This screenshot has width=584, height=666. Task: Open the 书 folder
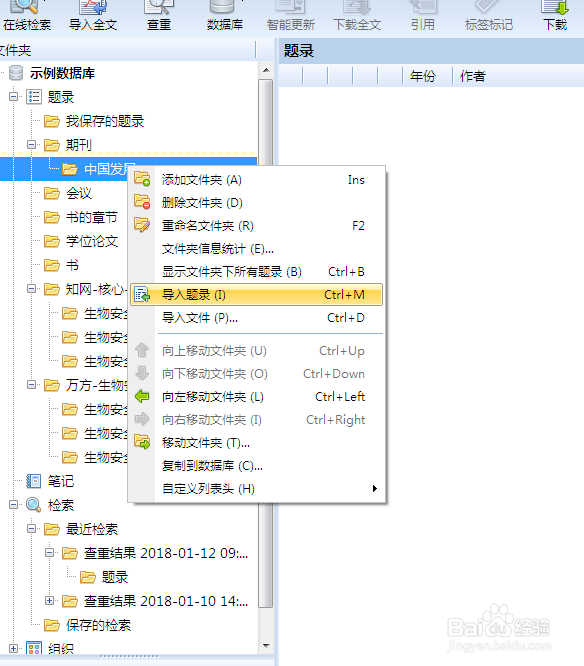click(72, 265)
